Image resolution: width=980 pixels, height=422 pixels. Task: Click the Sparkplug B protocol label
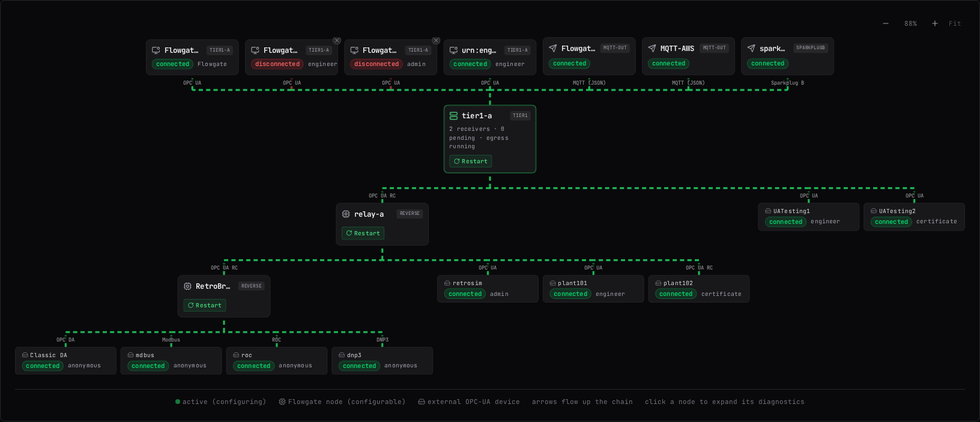click(x=787, y=83)
